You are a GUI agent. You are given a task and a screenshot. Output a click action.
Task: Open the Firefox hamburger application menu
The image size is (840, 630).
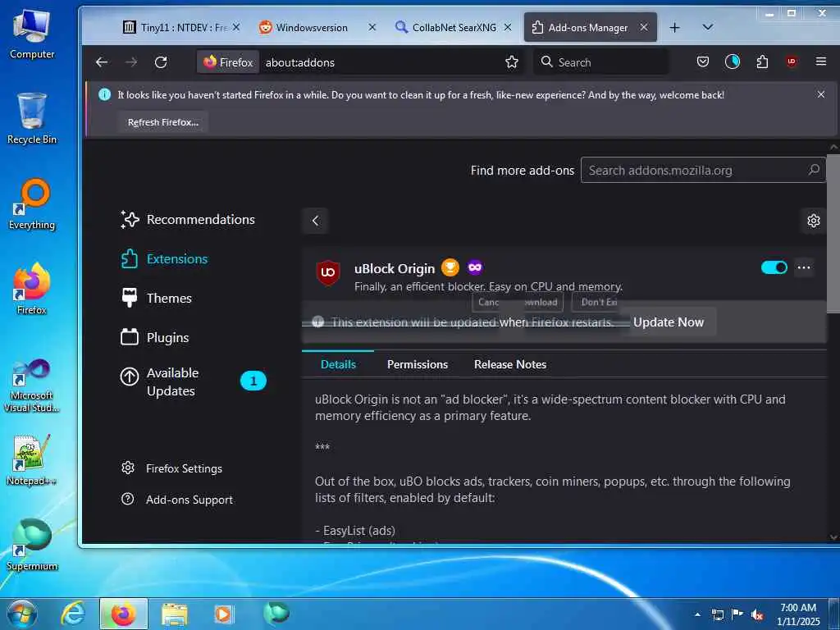tap(820, 62)
